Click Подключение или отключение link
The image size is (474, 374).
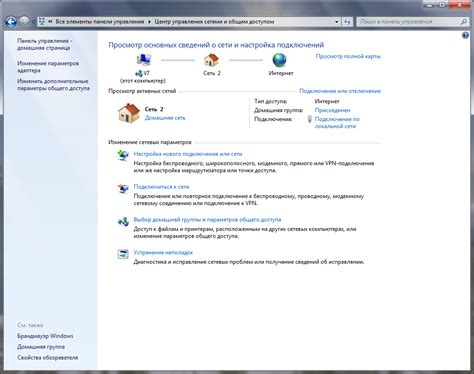point(340,91)
